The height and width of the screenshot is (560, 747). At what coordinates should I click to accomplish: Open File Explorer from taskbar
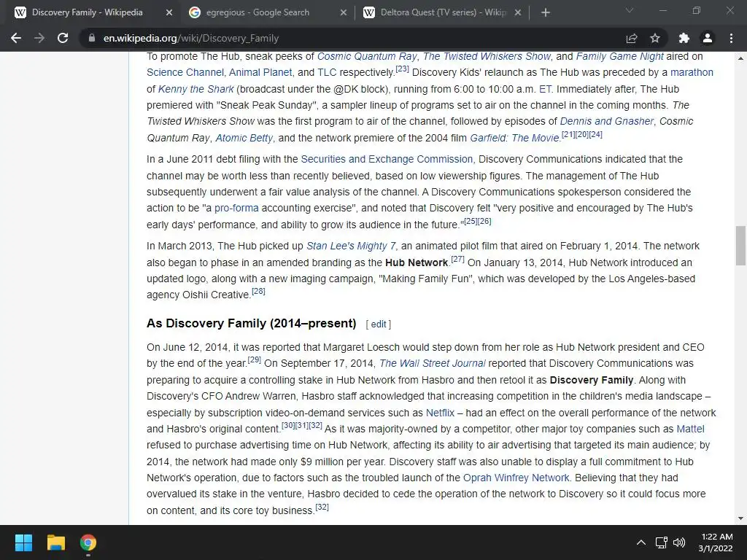55,542
